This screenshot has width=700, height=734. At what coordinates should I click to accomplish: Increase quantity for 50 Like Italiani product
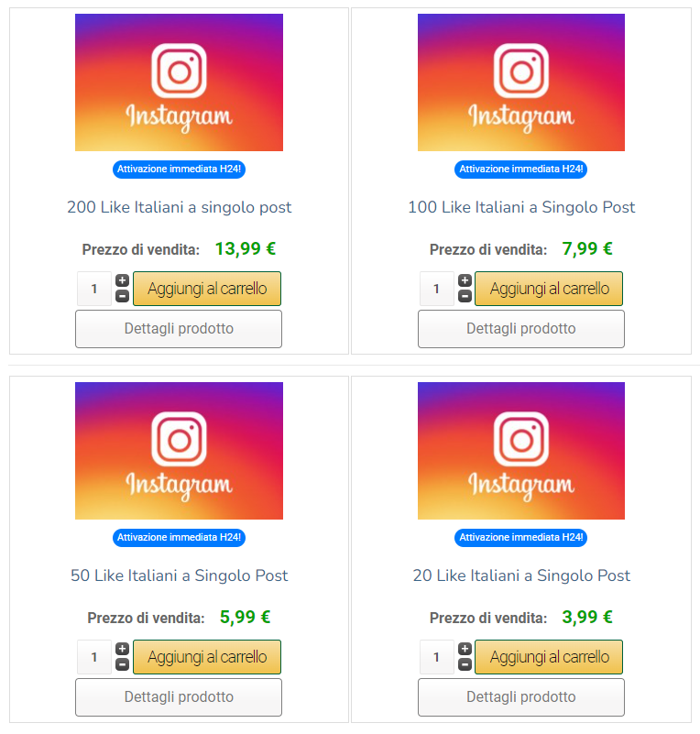click(x=123, y=649)
